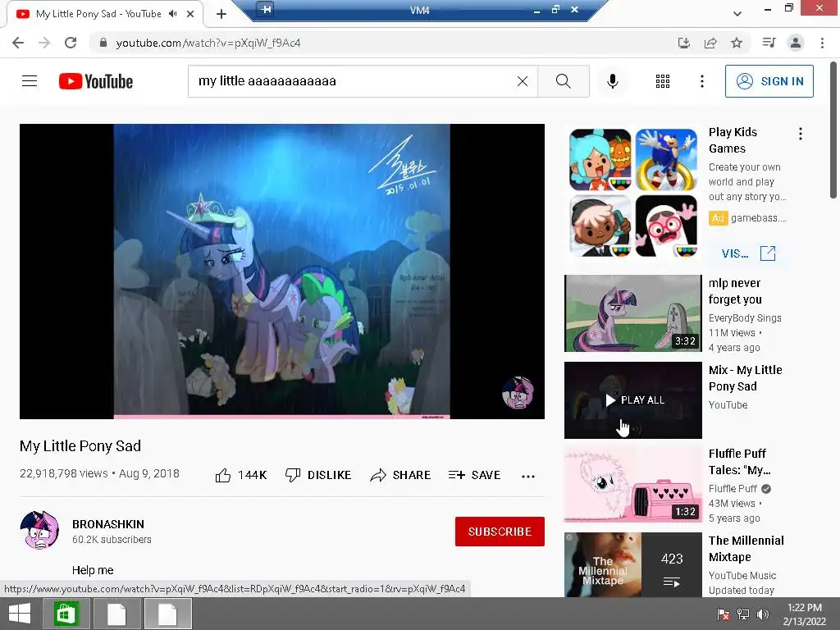Start voice search with microphone icon
This screenshot has height=630, width=840.
[613, 81]
